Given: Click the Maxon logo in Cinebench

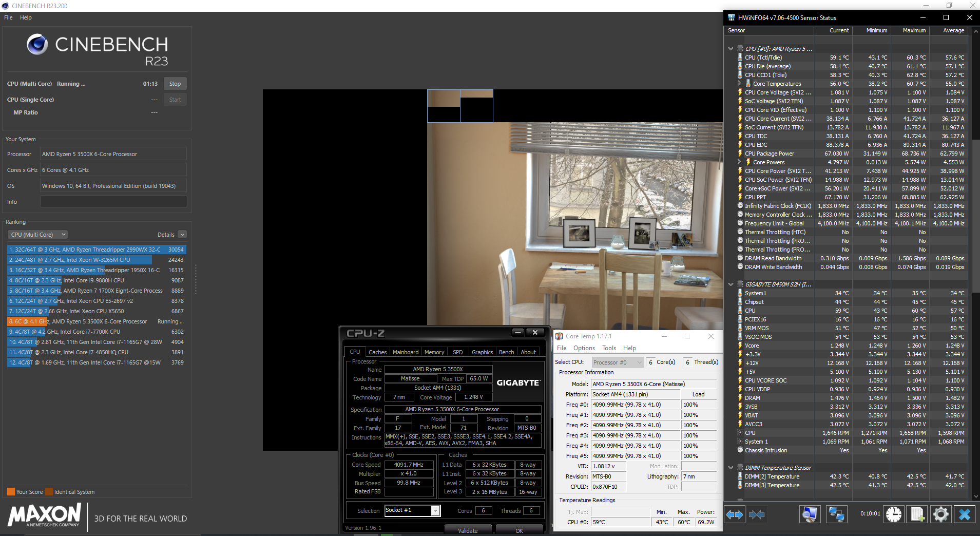Looking at the screenshot, I should [x=45, y=515].
